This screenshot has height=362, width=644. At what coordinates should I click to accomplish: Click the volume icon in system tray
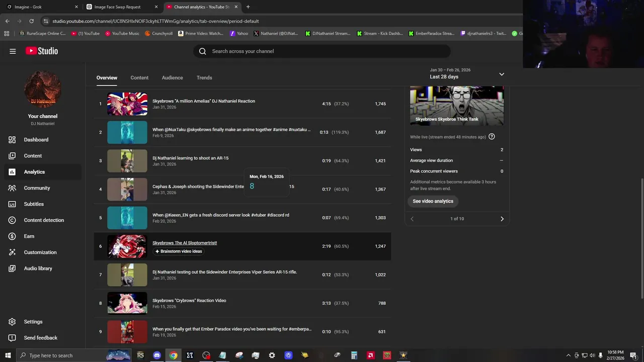tap(592, 355)
